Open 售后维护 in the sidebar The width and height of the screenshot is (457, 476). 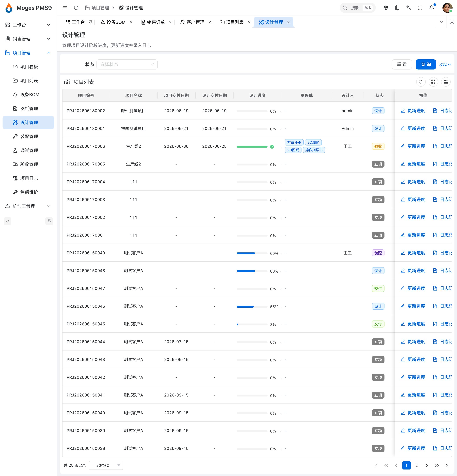pyautogui.click(x=28, y=192)
